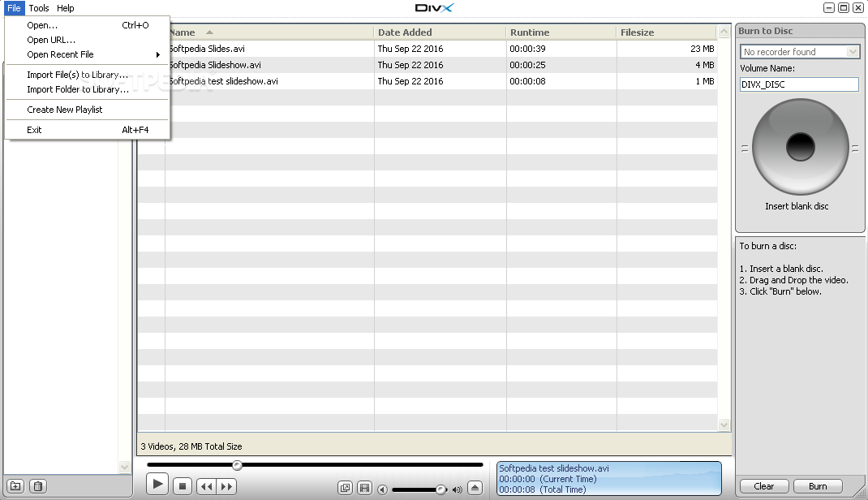Click the volume slider handle
This screenshot has width=868, height=500.
point(440,489)
